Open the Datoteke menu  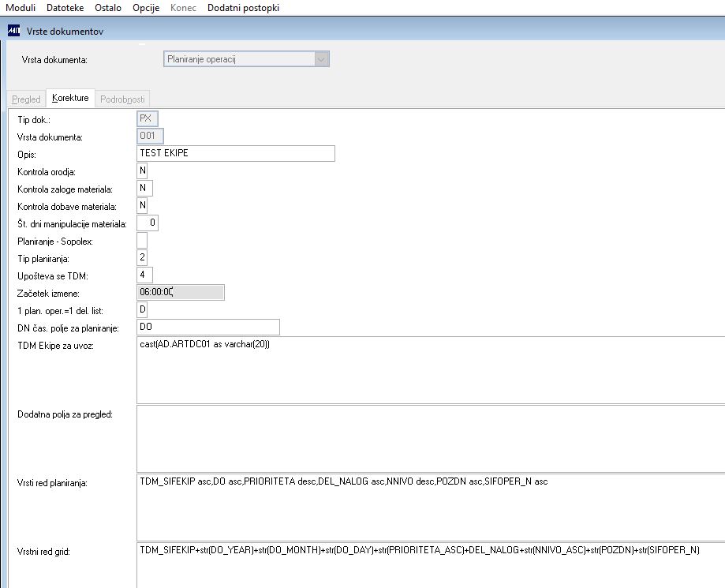pos(65,8)
